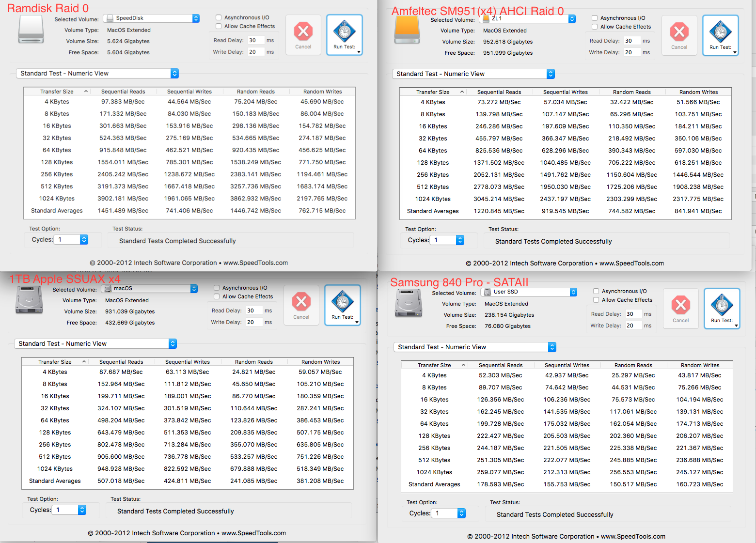Click Random Reads header in Samsung 840 window
Screen dimensions: 756x543
633,365
